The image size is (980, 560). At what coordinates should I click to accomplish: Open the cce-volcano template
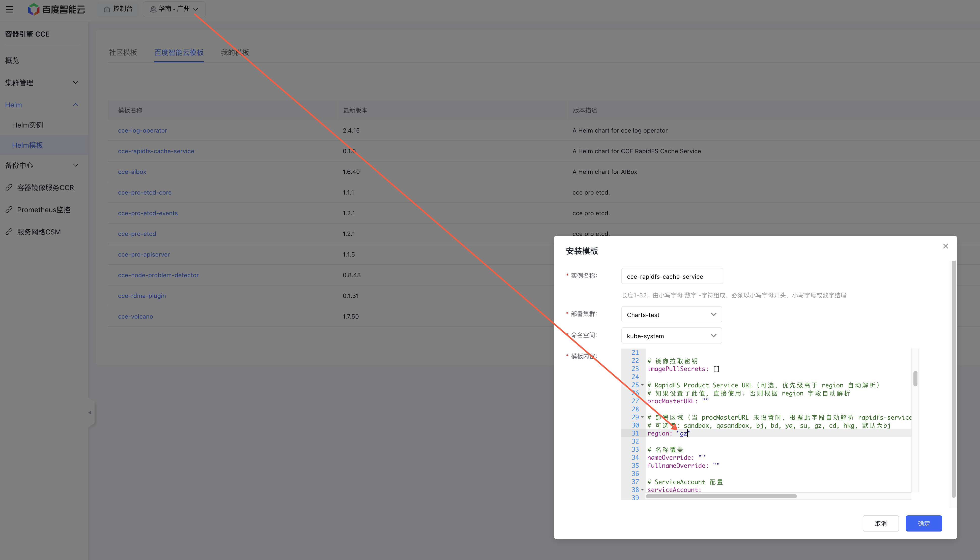135,317
